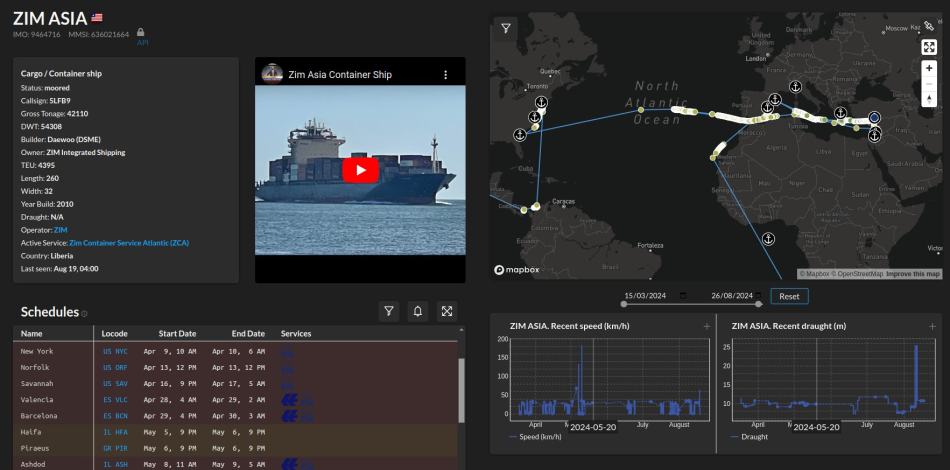Image resolution: width=950 pixels, height=470 pixels.
Task: Add the Recent draught chart with plus
Action: click(932, 326)
